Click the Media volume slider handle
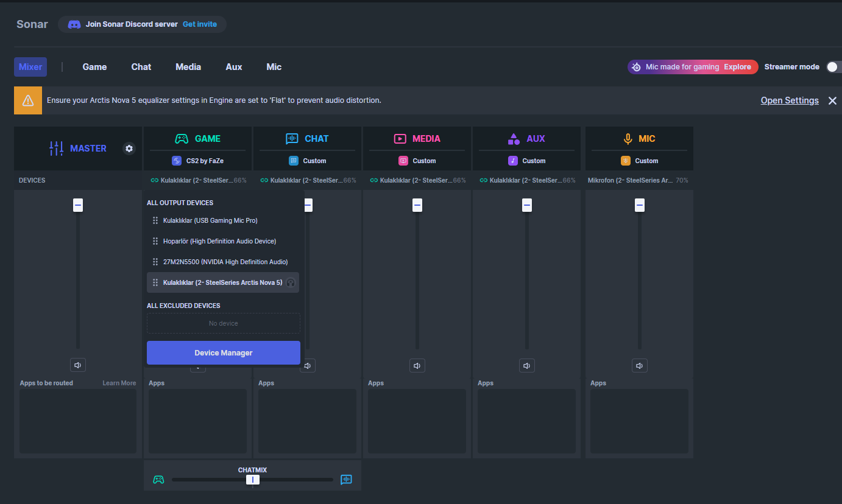This screenshot has height=504, width=842. tap(417, 205)
